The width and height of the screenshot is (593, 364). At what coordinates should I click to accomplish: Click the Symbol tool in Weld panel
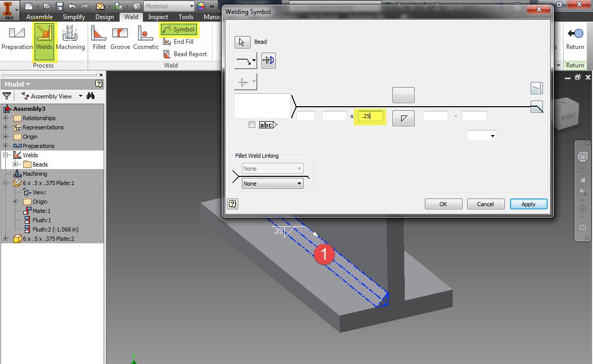(x=179, y=29)
